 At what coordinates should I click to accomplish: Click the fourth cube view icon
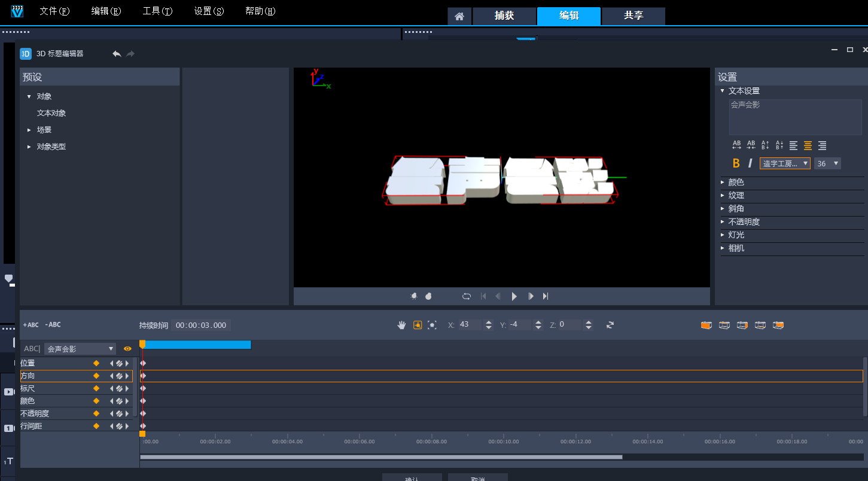tap(760, 325)
